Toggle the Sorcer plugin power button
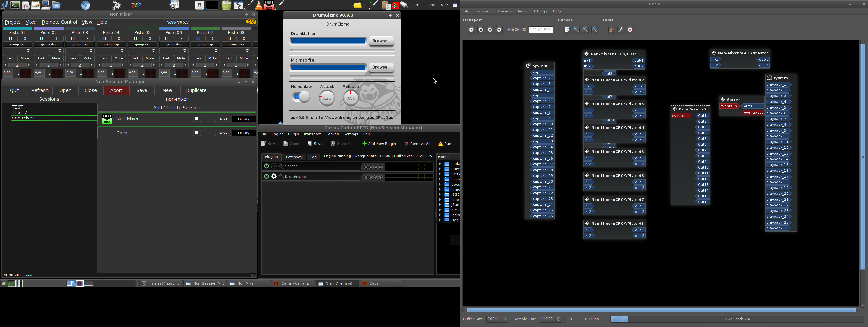The width and height of the screenshot is (868, 327). pos(266,166)
